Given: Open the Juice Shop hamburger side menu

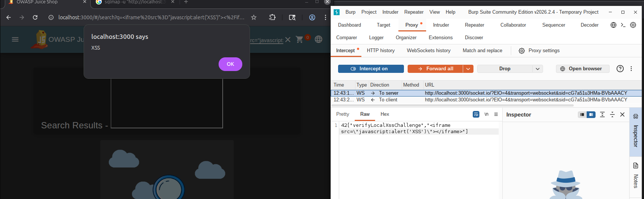Looking at the screenshot, I should 15,39.
